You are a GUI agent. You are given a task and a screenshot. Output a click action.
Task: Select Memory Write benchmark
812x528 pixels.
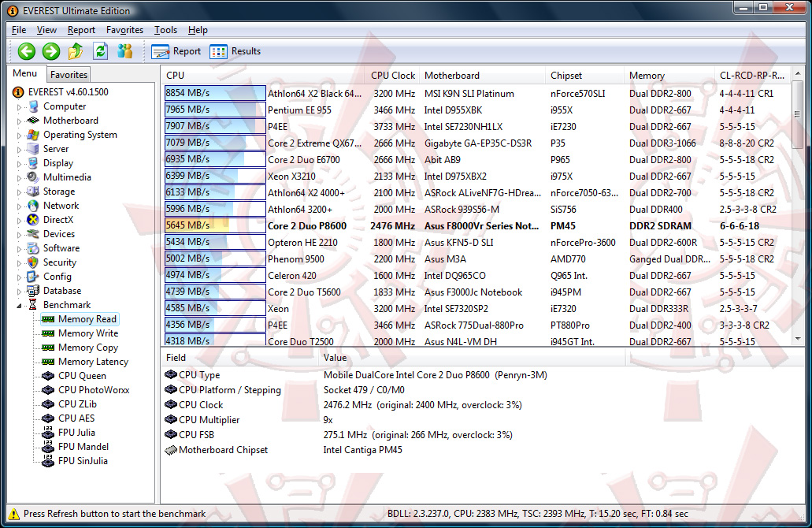pyautogui.click(x=88, y=333)
